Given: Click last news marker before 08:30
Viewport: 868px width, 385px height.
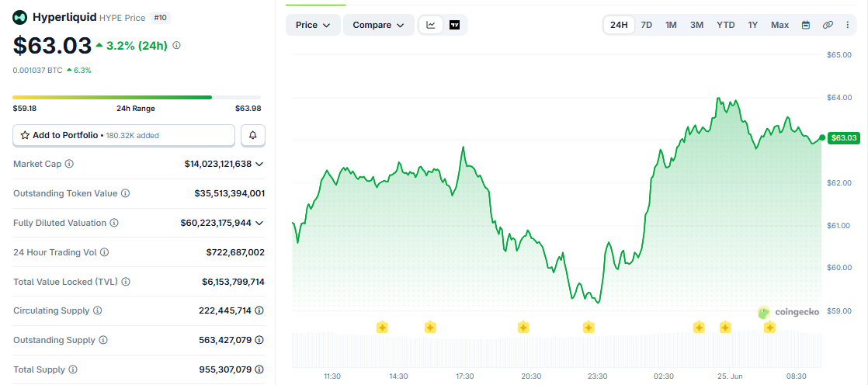Looking at the screenshot, I should tap(769, 328).
